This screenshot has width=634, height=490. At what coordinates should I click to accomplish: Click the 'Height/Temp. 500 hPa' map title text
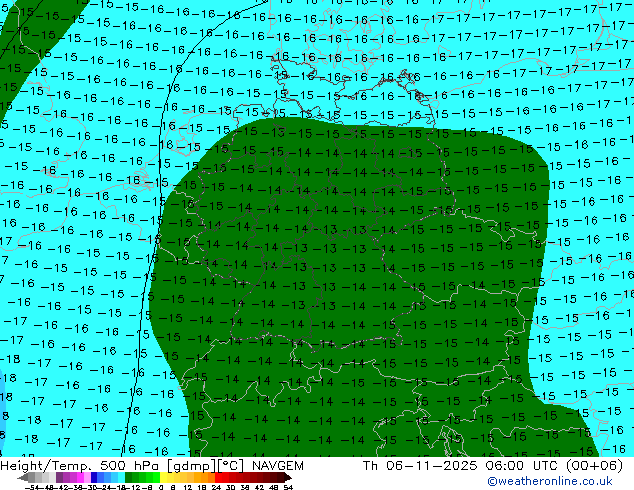click(x=79, y=466)
